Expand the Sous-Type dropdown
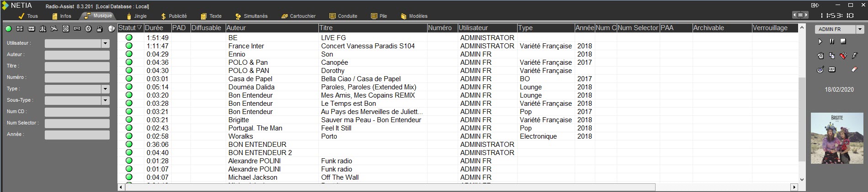 pyautogui.click(x=106, y=100)
